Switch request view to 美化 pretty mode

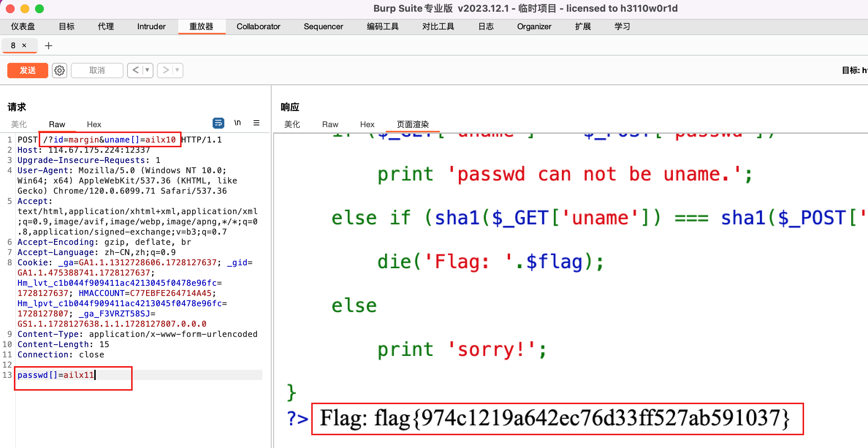pos(19,124)
